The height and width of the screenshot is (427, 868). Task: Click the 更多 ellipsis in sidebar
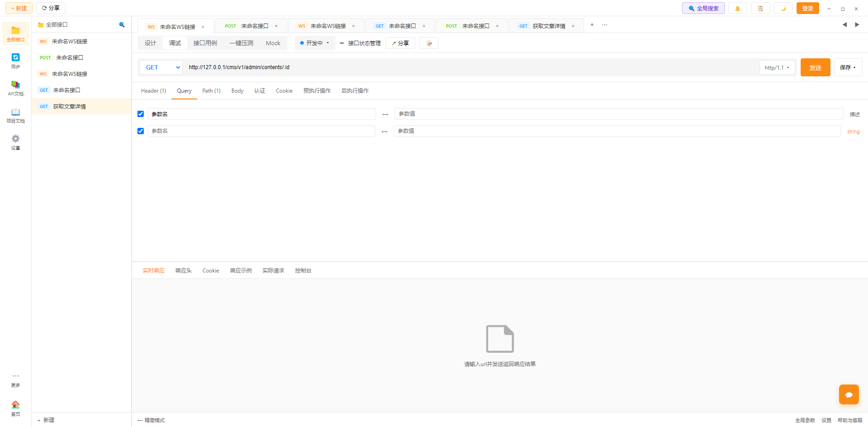pos(16,380)
